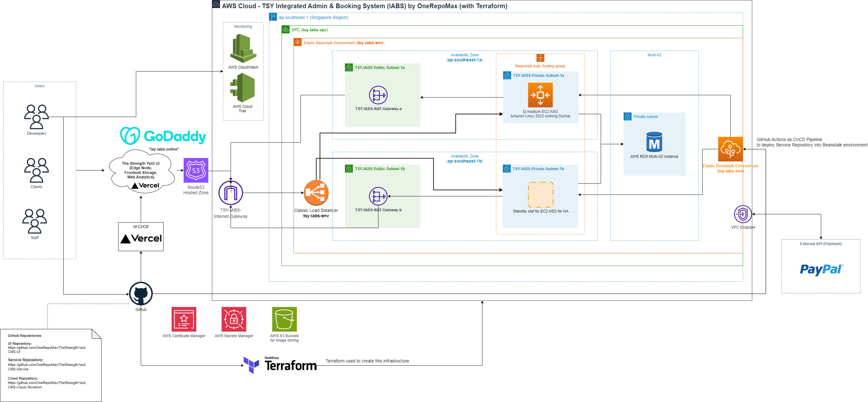Select the AWS Secrets Manager icon

(x=234, y=319)
